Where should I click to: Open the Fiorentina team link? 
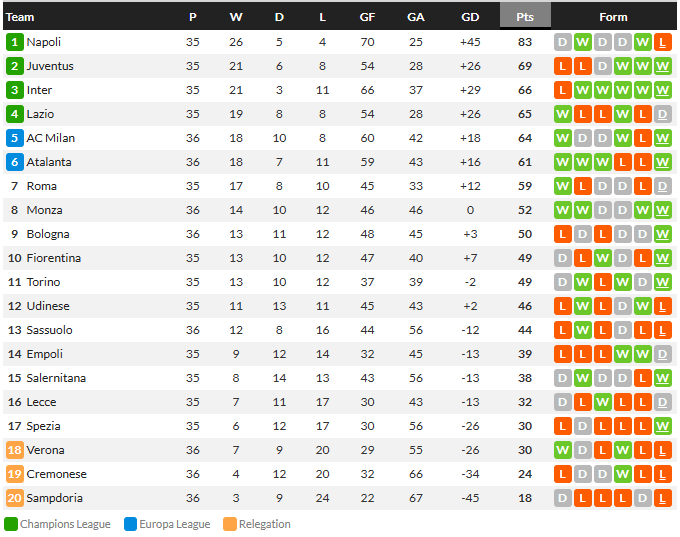[x=54, y=258]
